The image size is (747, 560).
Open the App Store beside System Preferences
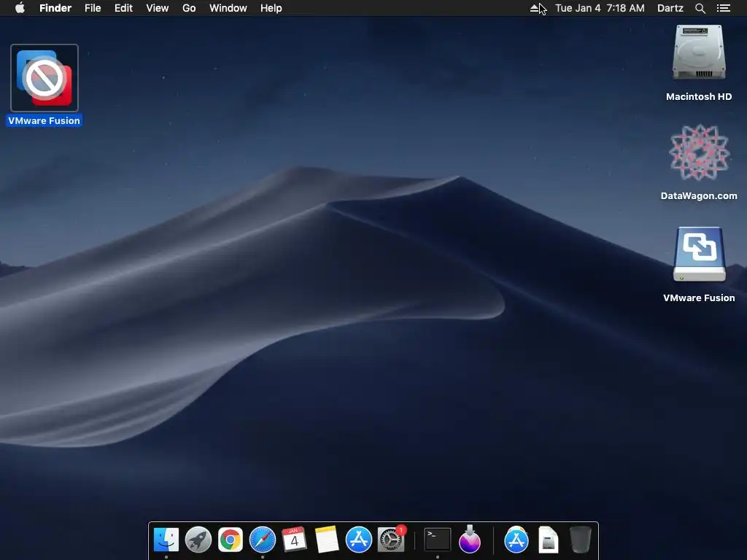point(359,540)
